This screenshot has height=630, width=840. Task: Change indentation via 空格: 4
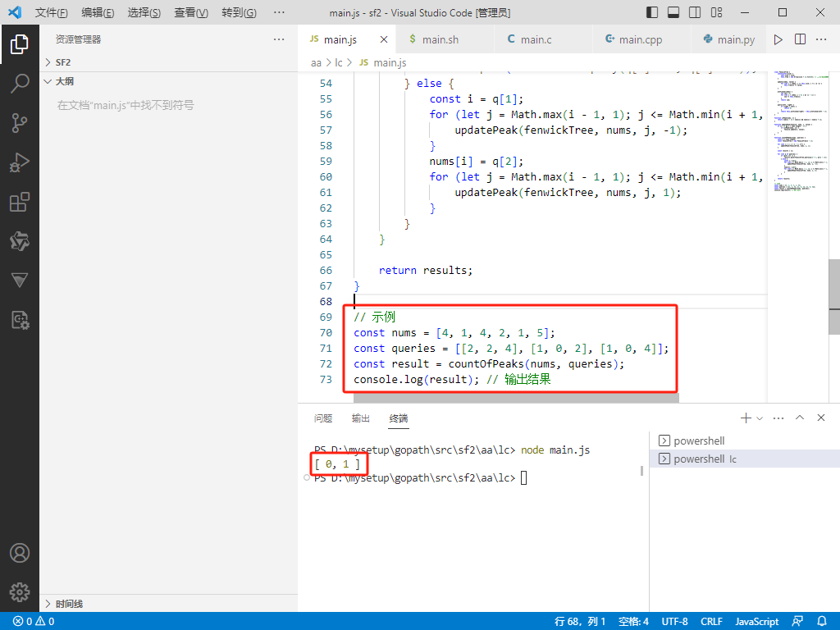(x=633, y=622)
